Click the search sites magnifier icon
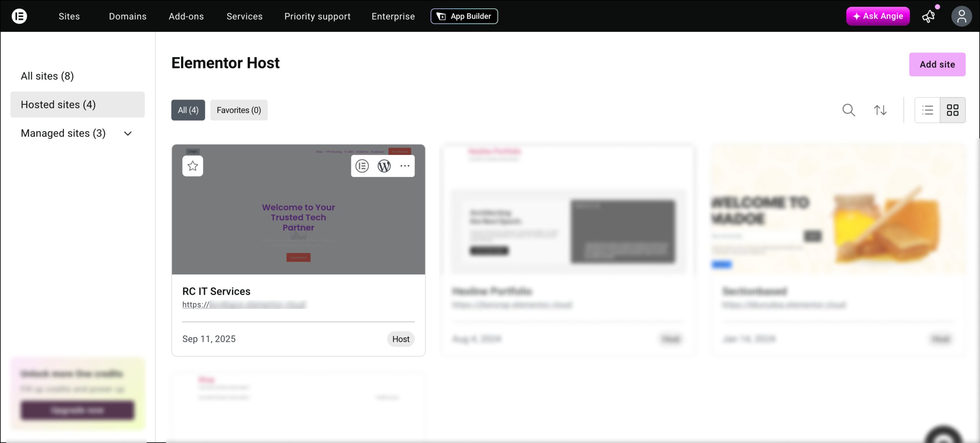 tap(849, 110)
